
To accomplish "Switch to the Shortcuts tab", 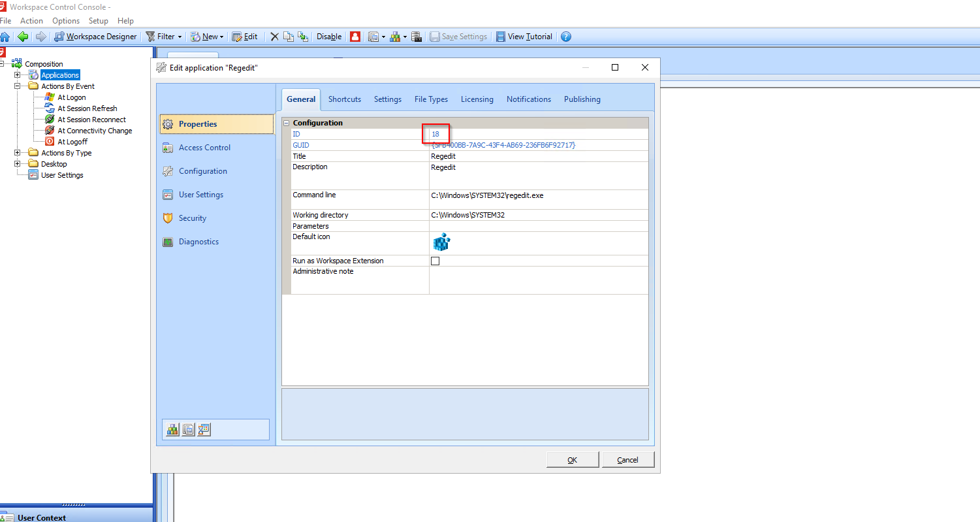I will [345, 99].
